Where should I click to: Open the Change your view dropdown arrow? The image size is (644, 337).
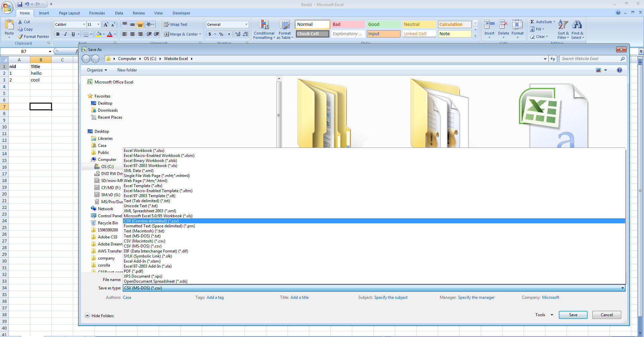(605, 70)
